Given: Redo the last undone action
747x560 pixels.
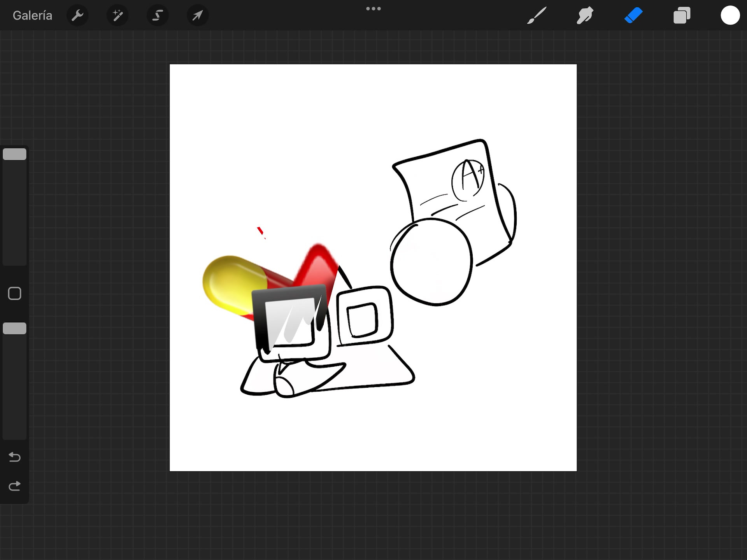Looking at the screenshot, I should [15, 486].
